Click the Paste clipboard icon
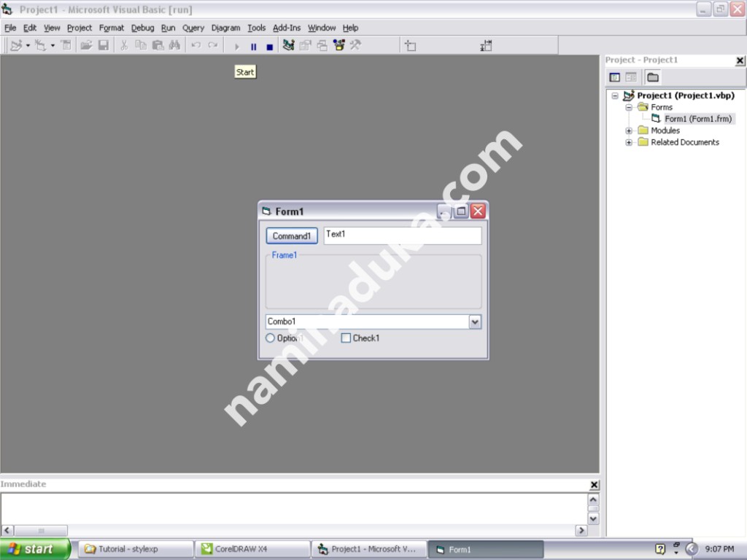 (x=158, y=45)
